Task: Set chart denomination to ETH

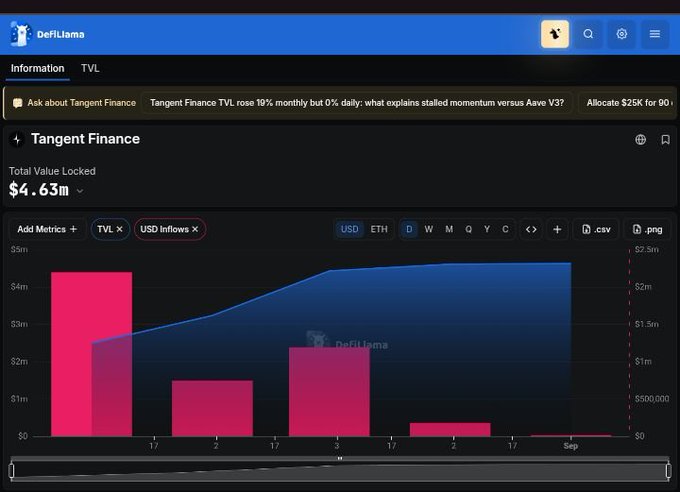Action: 379,229
